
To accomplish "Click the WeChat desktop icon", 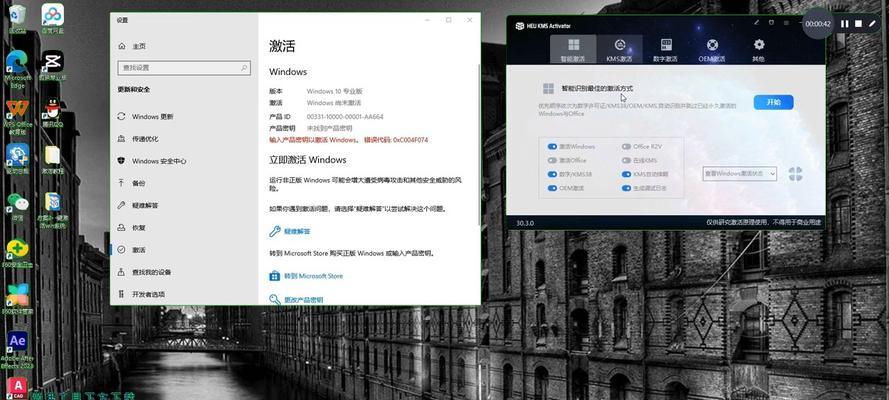I will click(18, 206).
